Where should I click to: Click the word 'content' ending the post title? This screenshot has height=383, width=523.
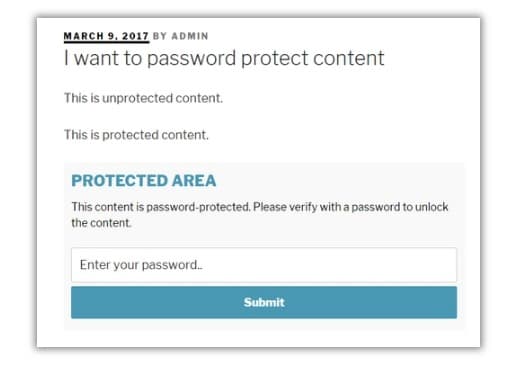pos(349,58)
